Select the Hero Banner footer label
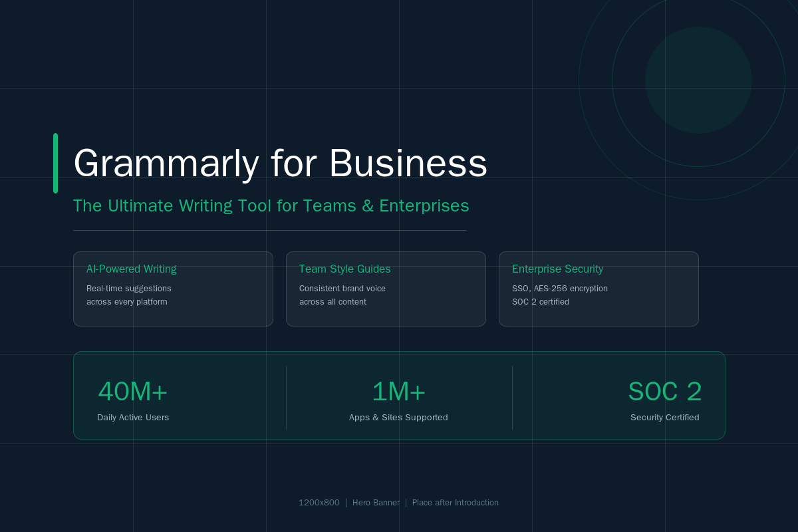 376,503
